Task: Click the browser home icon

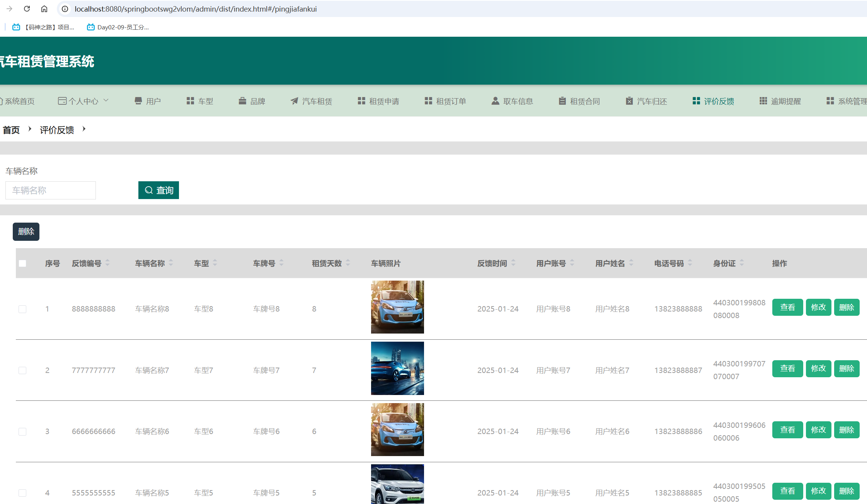Action: click(44, 9)
